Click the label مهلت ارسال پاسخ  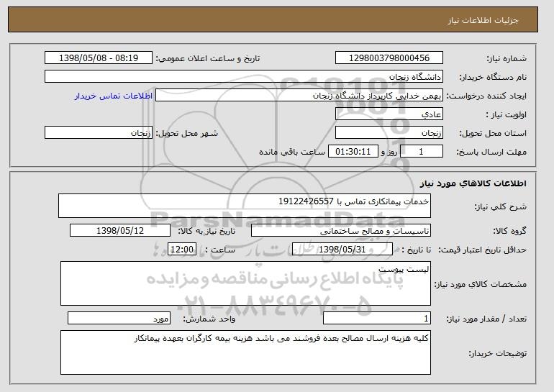pos(491,152)
